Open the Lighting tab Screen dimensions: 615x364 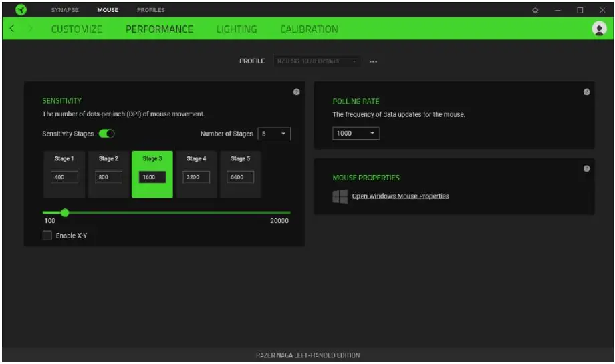click(x=237, y=29)
